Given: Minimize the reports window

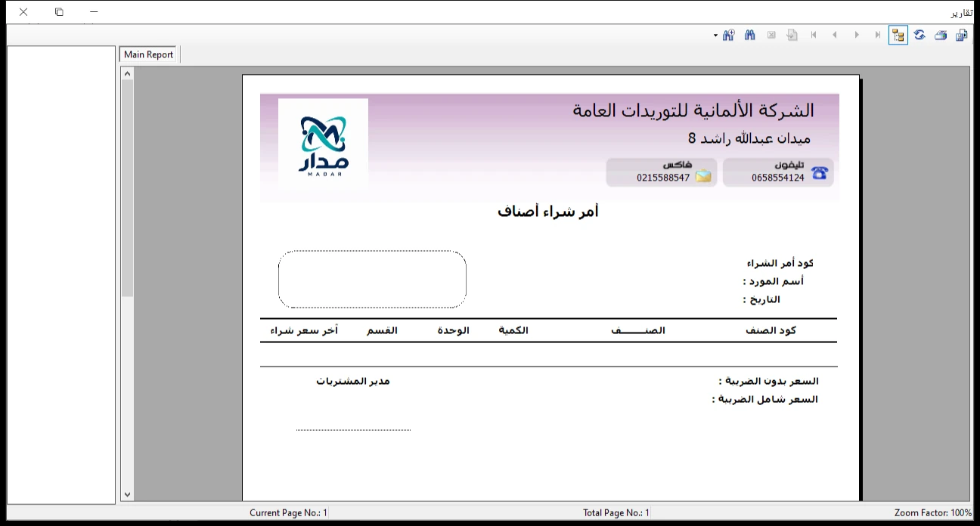Looking at the screenshot, I should pyautogui.click(x=94, y=12).
